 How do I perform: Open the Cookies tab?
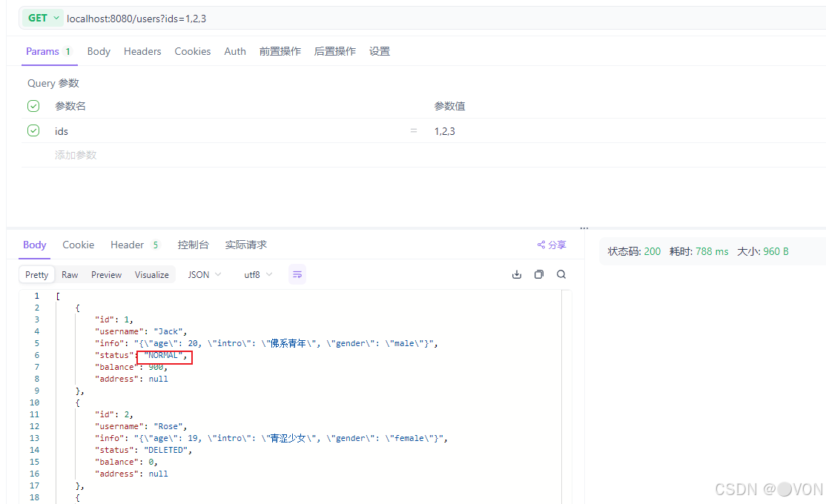click(x=192, y=51)
